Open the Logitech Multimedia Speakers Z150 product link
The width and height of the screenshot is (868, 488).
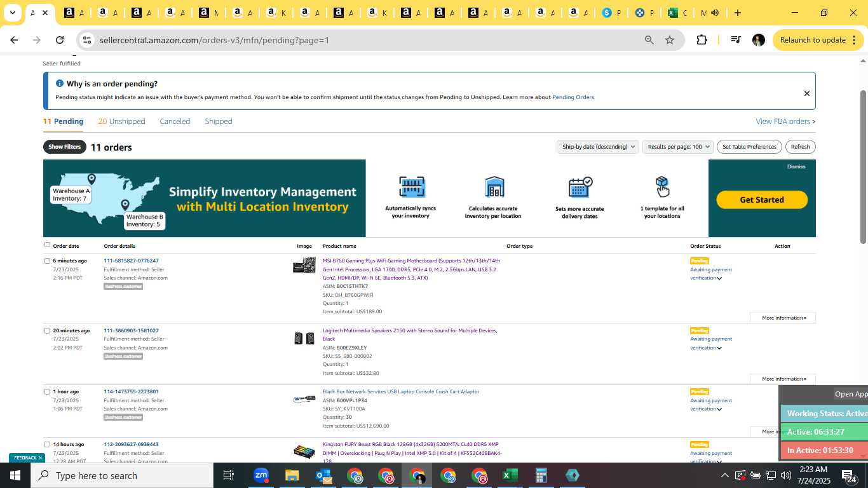pos(410,334)
